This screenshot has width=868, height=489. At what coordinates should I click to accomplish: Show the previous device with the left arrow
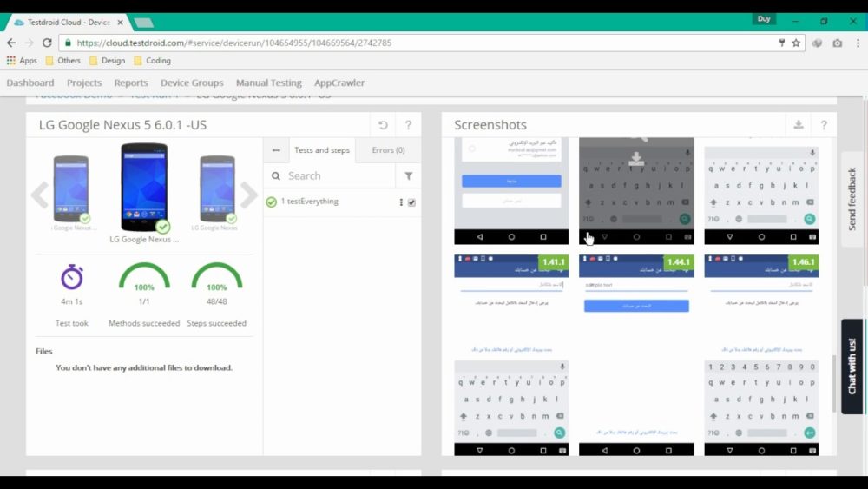click(x=39, y=195)
